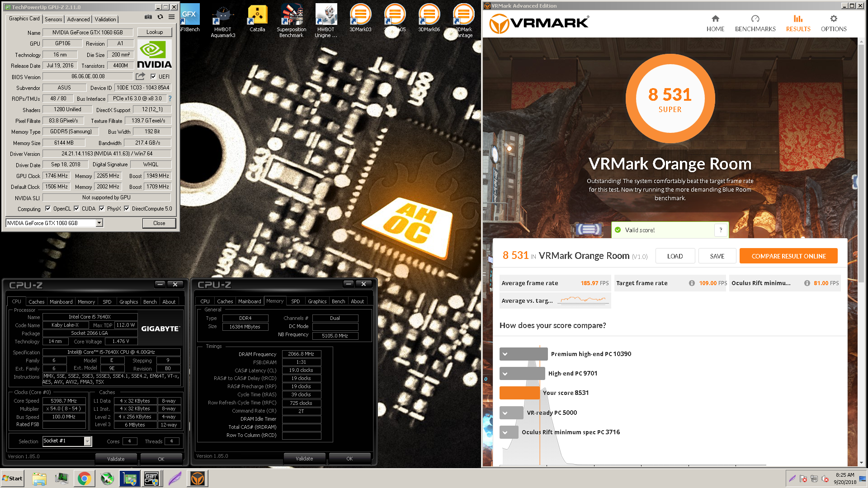The width and height of the screenshot is (868, 488).
Task: Launch the Catzilla desktop shortcut
Action: pos(257,18)
